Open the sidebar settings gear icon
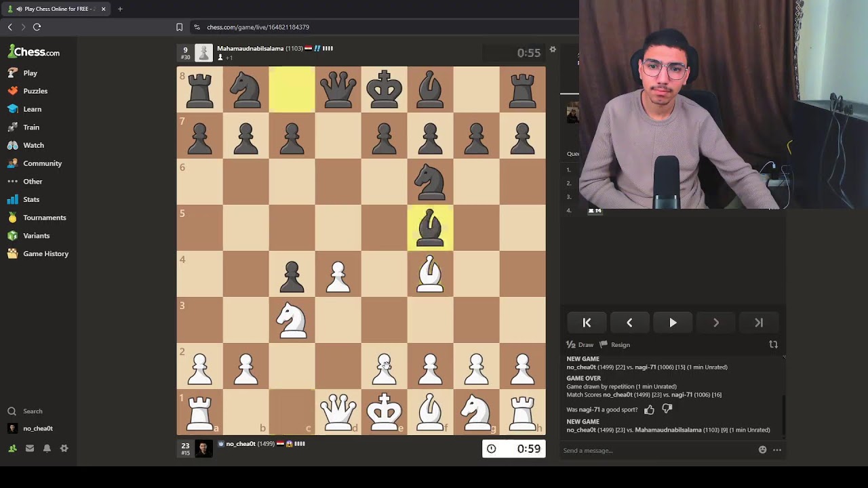868x488 pixels. point(64,448)
